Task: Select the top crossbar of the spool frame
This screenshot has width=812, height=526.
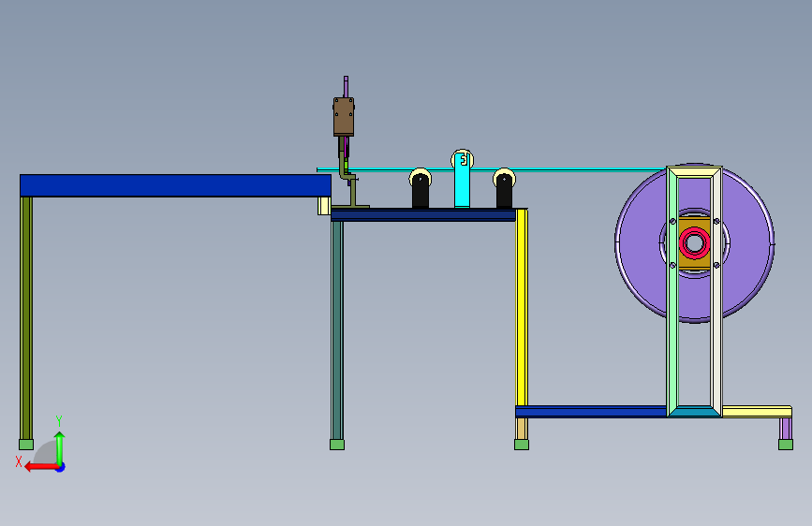Action: [694, 172]
